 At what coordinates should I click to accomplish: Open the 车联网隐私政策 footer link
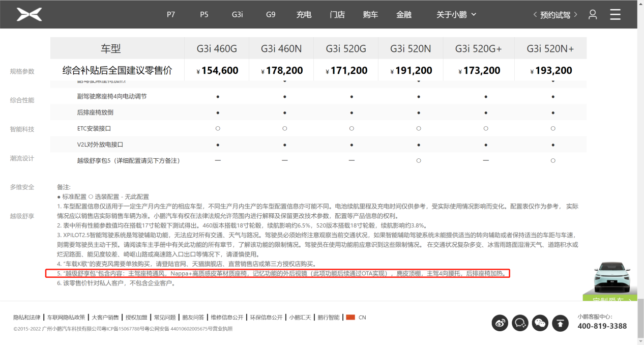(x=66, y=317)
